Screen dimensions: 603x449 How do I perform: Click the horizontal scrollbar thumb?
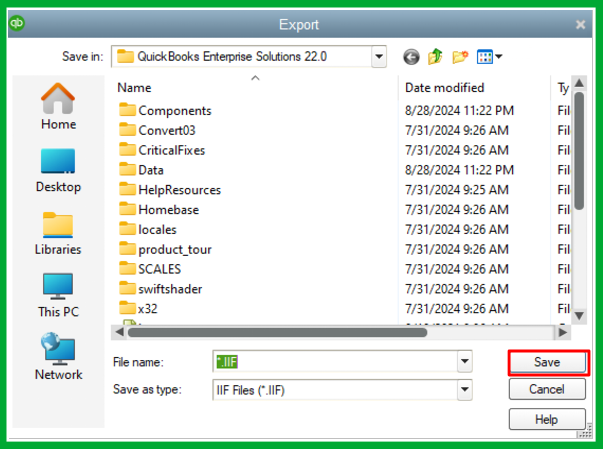coord(277,332)
